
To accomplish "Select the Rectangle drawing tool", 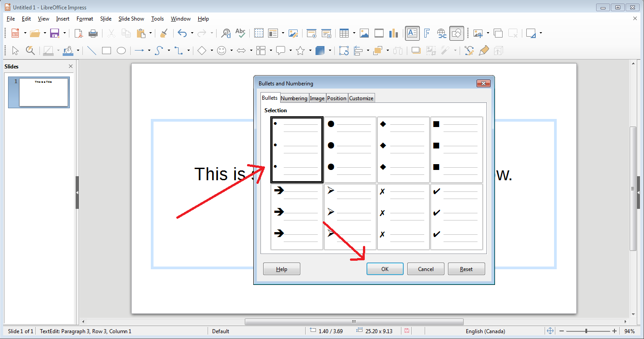I will pyautogui.click(x=107, y=51).
